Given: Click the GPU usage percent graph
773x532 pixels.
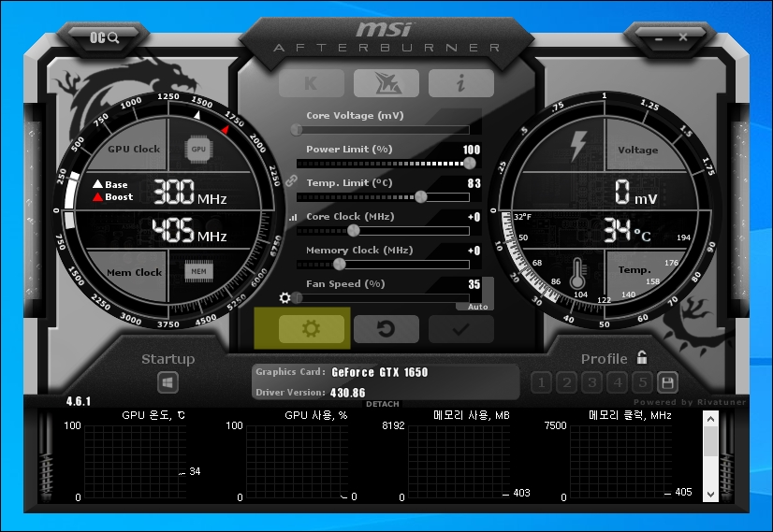Looking at the screenshot, I should (x=297, y=462).
